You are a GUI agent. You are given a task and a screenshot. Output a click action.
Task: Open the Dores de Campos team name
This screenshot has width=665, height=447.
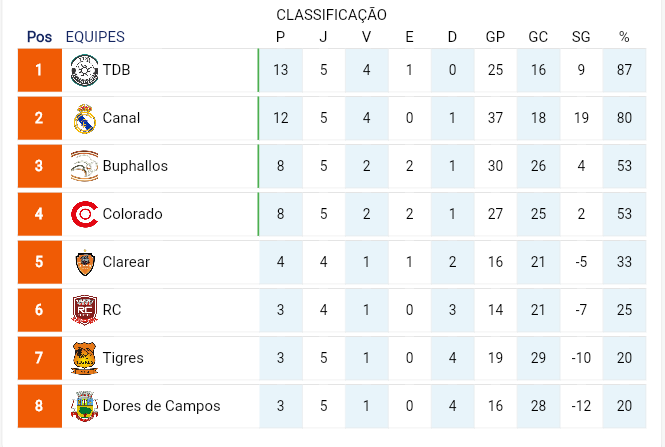[162, 406]
